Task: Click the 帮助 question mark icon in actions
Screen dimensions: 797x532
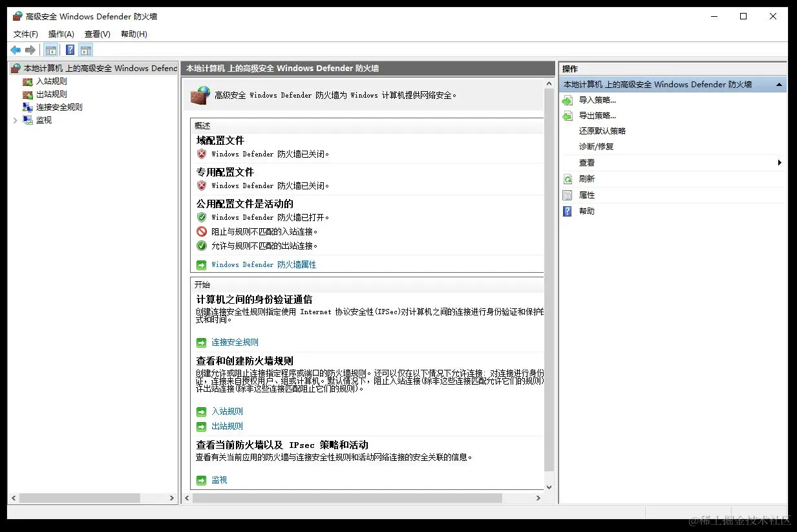Action: pos(568,211)
